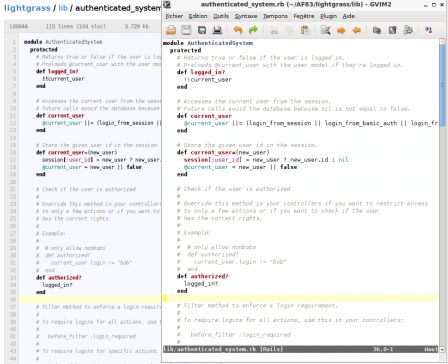Click GVIM scrollbar down arrow
Image resolution: width=448 pixels, height=364 pixels.
[x=442, y=349]
